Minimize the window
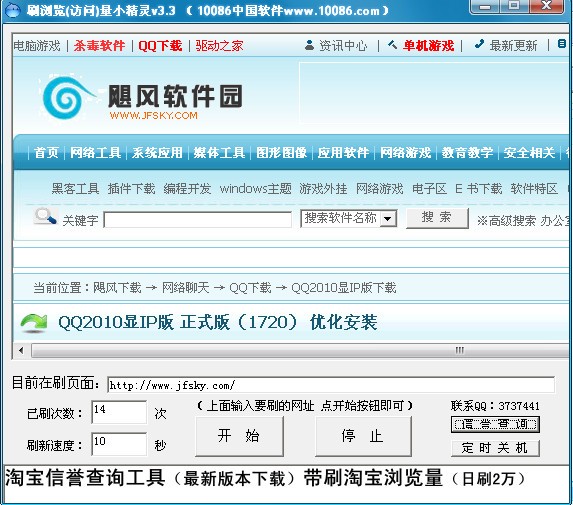This screenshot has width=573, height=505. tap(485, 7)
